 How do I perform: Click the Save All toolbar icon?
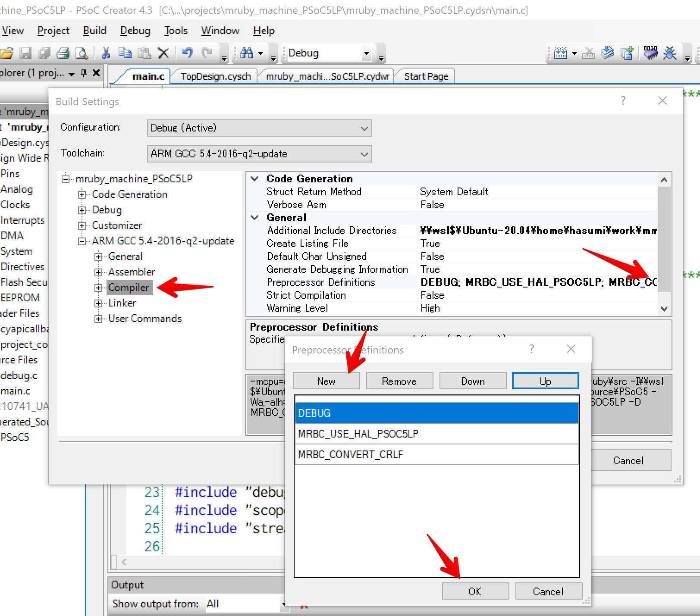coord(44,53)
